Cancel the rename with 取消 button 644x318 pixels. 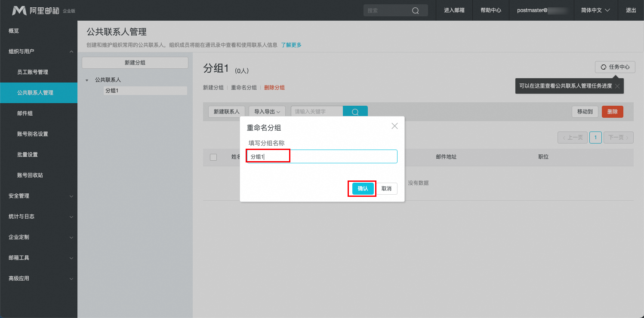coord(386,189)
